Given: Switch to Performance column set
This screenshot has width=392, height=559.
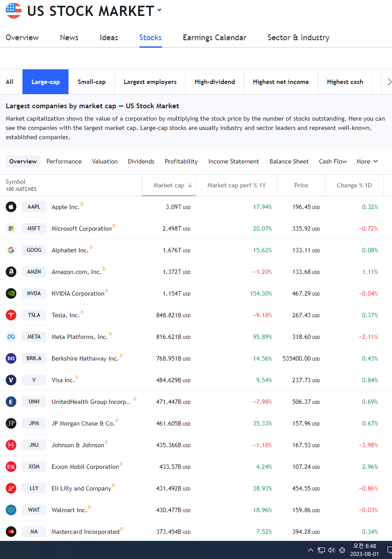Looking at the screenshot, I should pos(64,161).
